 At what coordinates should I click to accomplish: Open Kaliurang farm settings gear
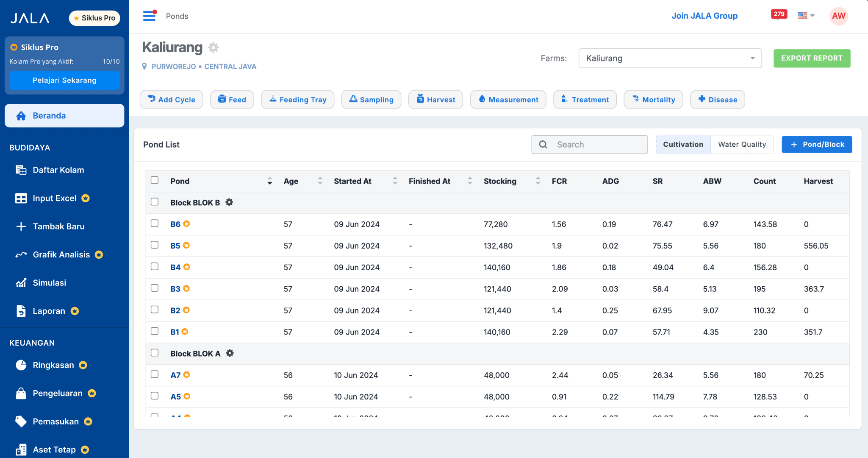point(214,47)
